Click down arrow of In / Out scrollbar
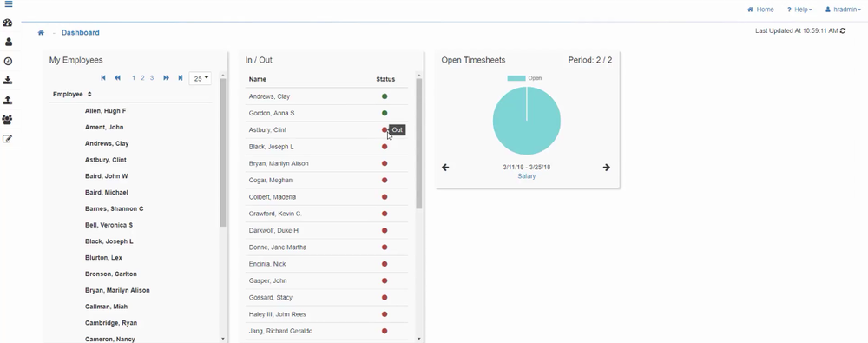The image size is (868, 343). (x=419, y=338)
